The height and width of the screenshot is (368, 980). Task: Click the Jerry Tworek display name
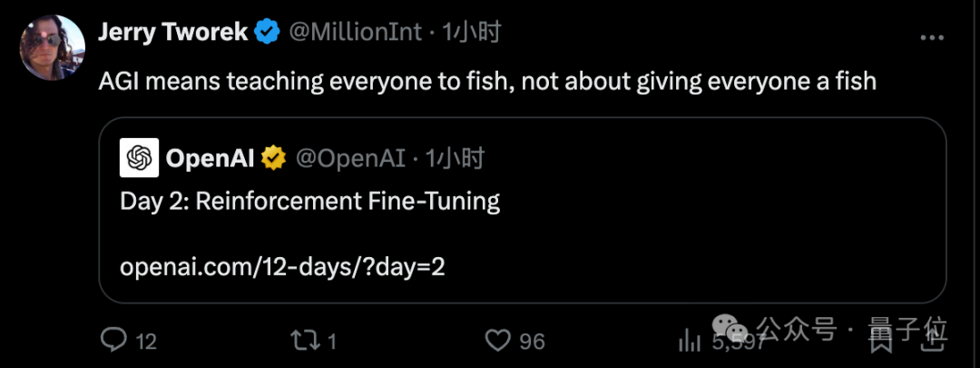[172, 33]
